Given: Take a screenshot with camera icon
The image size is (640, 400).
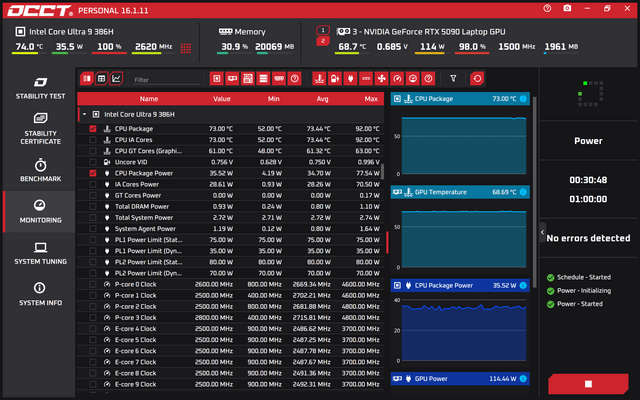Looking at the screenshot, I should click(567, 9).
